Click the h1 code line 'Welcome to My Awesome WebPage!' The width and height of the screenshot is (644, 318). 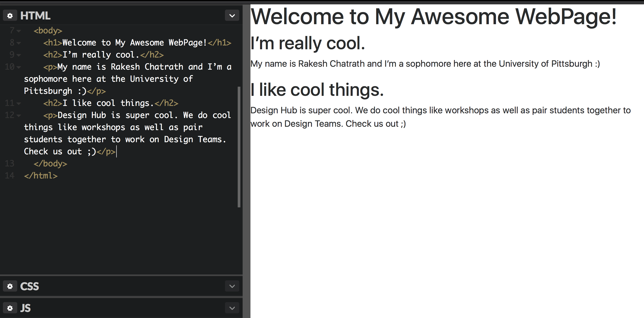(137, 43)
